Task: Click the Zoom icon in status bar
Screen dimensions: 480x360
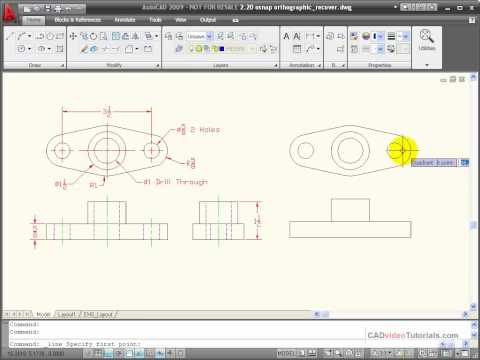Action: 338,353
